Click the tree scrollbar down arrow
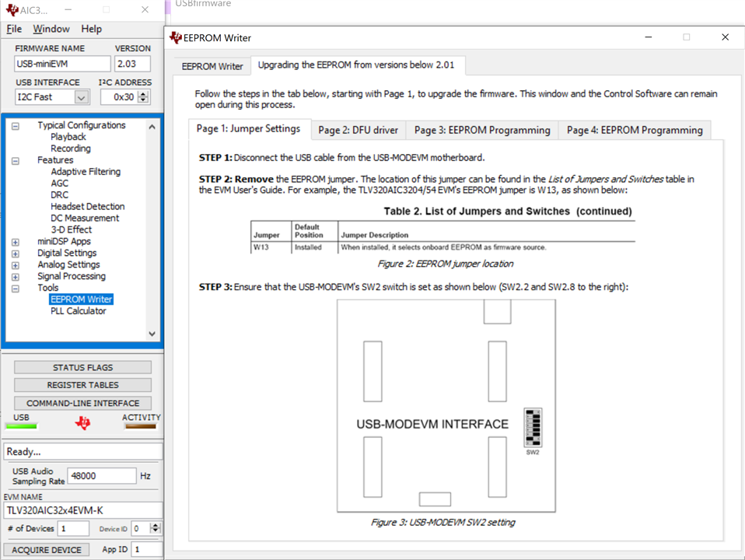745x560 pixels. coord(152,334)
